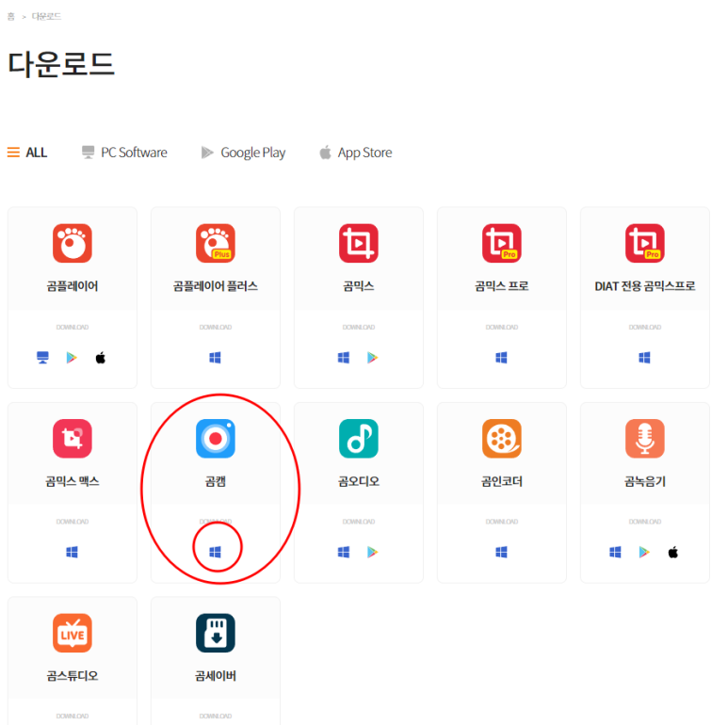Download 곰믹스 맥스 Windows version
Image resolution: width=728 pixels, height=725 pixels.
pyautogui.click(x=72, y=552)
